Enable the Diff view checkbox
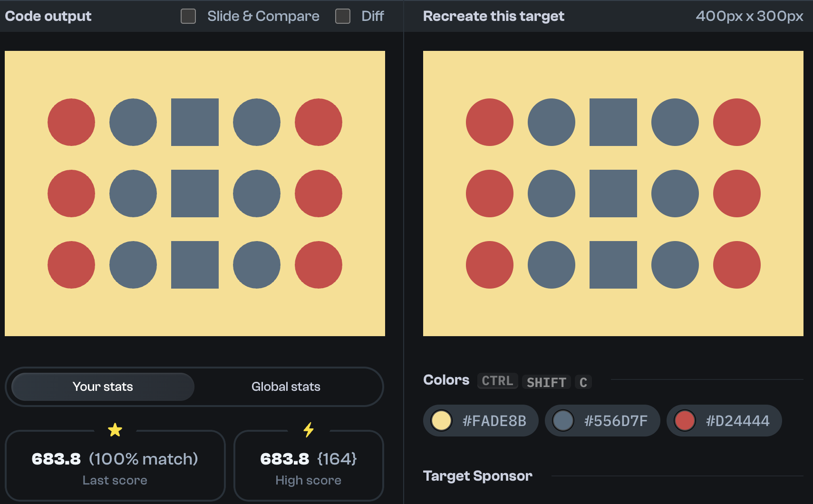This screenshot has height=504, width=813. (x=343, y=16)
